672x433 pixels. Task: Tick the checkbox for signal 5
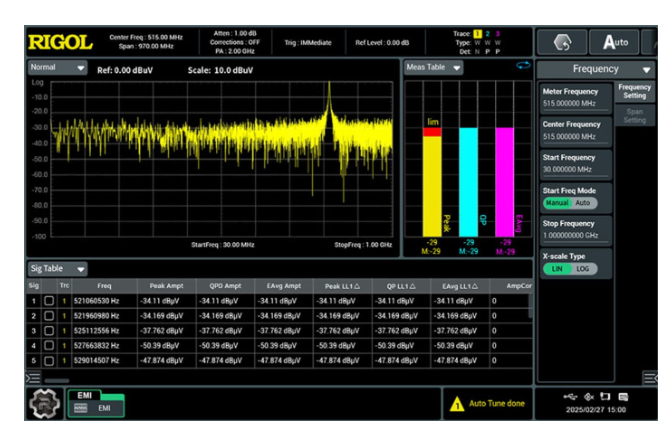click(49, 361)
